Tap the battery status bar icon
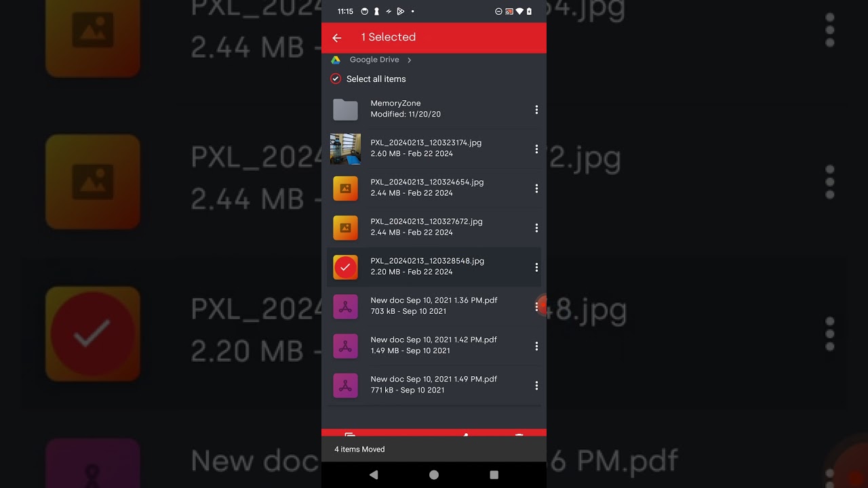This screenshot has height=488, width=868. (x=530, y=12)
